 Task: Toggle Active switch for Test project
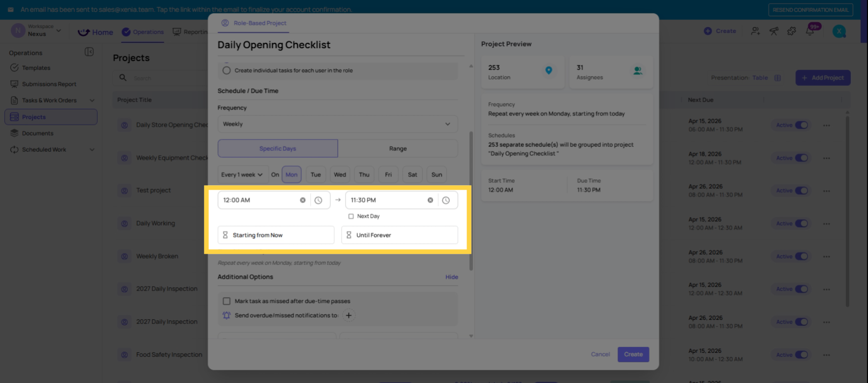click(x=802, y=191)
